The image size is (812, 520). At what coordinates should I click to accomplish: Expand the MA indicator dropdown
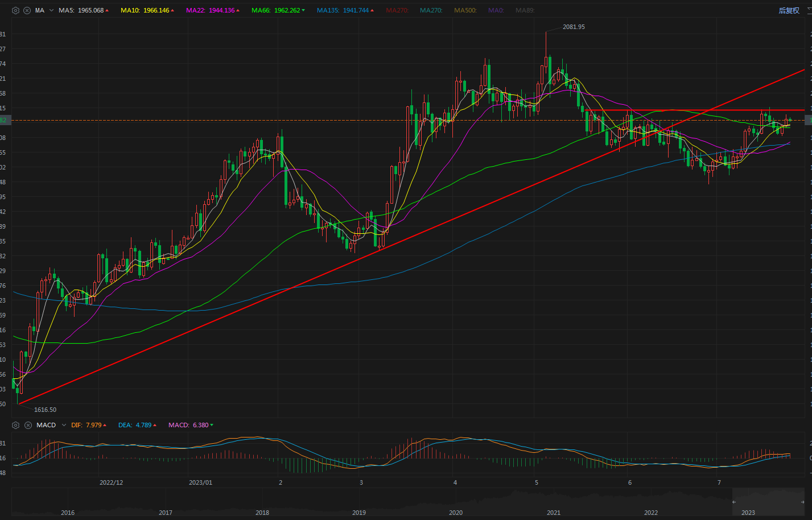51,10
